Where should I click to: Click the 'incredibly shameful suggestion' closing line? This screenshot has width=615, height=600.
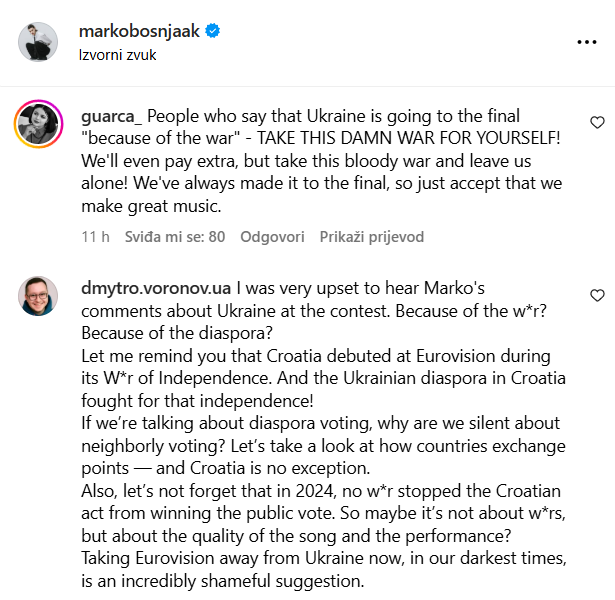223,581
